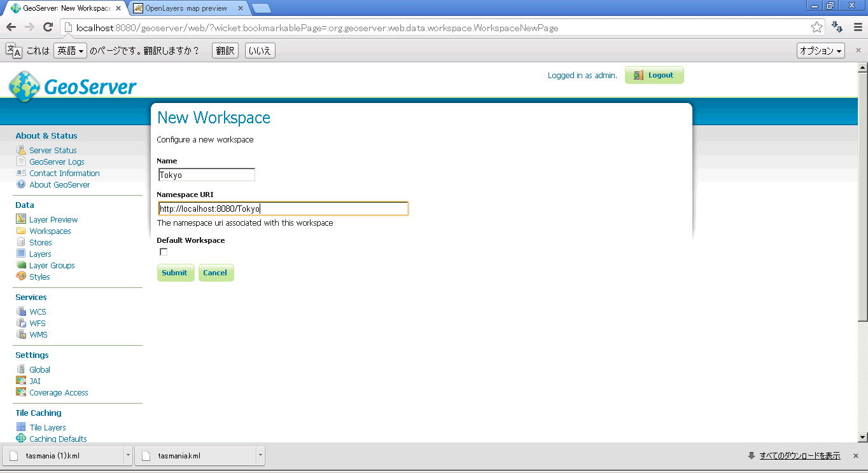Click the Namespace URI text field
Screen dimensions: 868x473
(283, 209)
